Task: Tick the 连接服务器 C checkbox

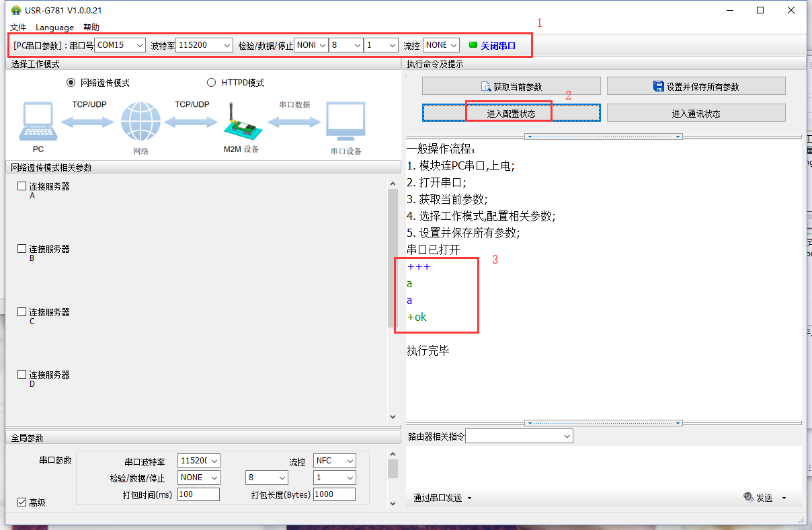Action: [x=22, y=312]
